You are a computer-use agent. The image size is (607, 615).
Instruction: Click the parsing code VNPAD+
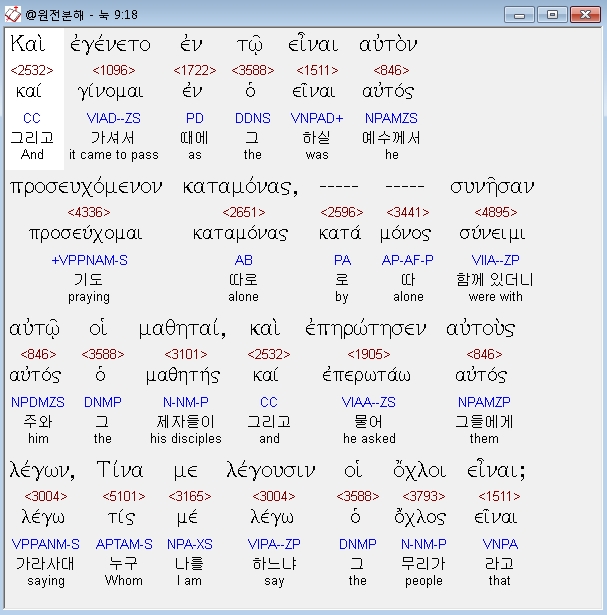pos(317,118)
